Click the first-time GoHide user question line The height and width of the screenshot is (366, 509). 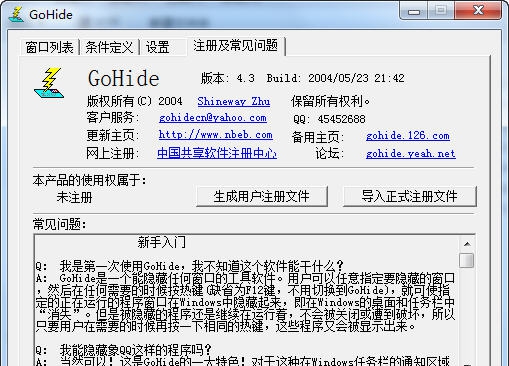pyautogui.click(x=189, y=266)
